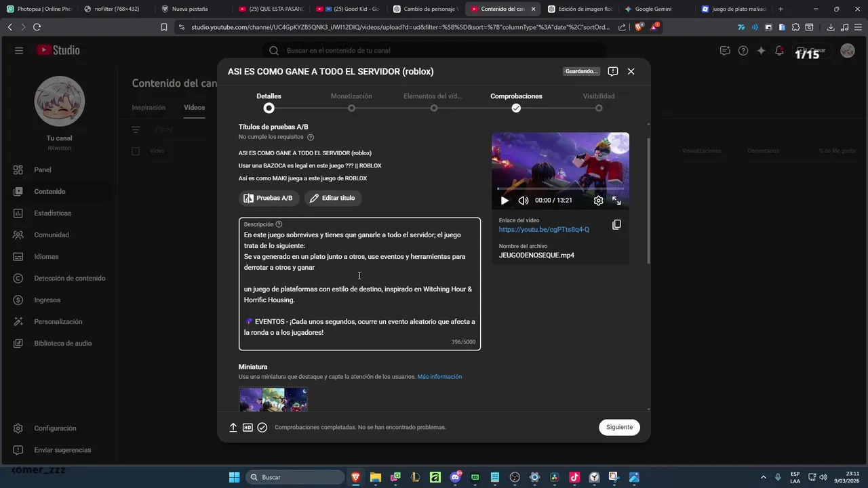Open Configuración in the sidebar
The image size is (868, 488).
(60, 428)
